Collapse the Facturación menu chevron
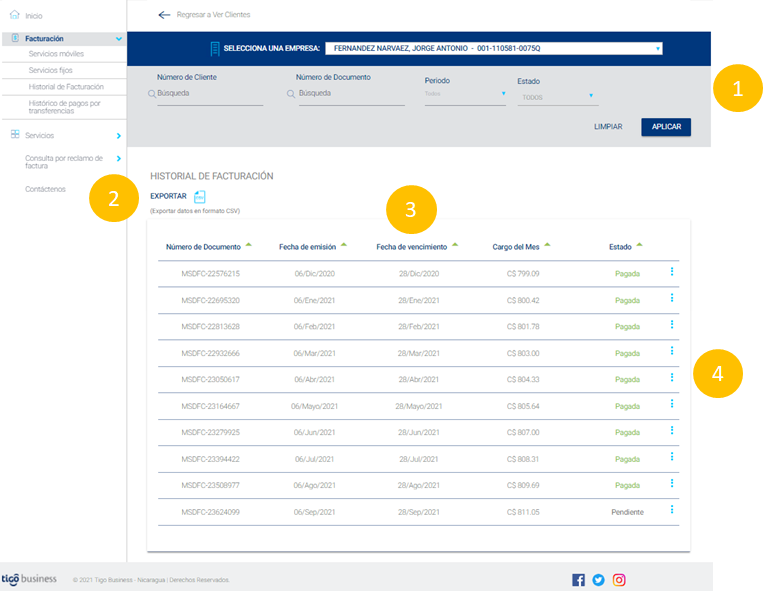Viewport: 763px width, 591px height. coord(119,38)
